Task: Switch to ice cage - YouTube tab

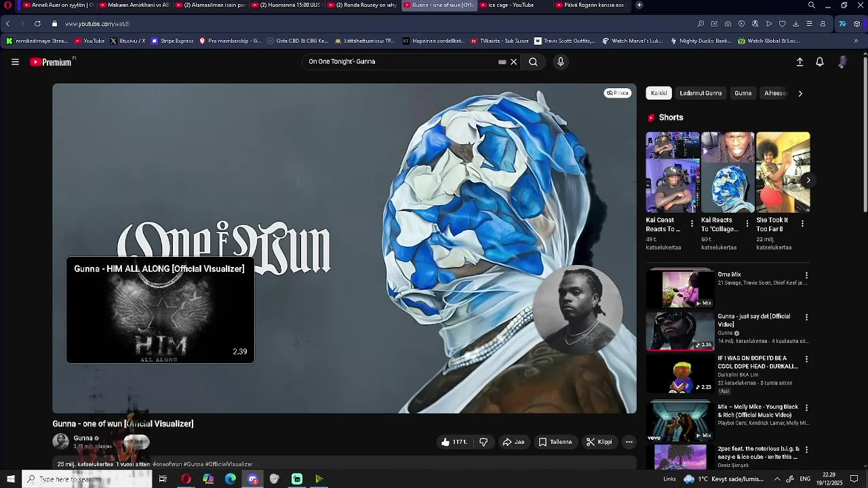Action: coord(513,5)
